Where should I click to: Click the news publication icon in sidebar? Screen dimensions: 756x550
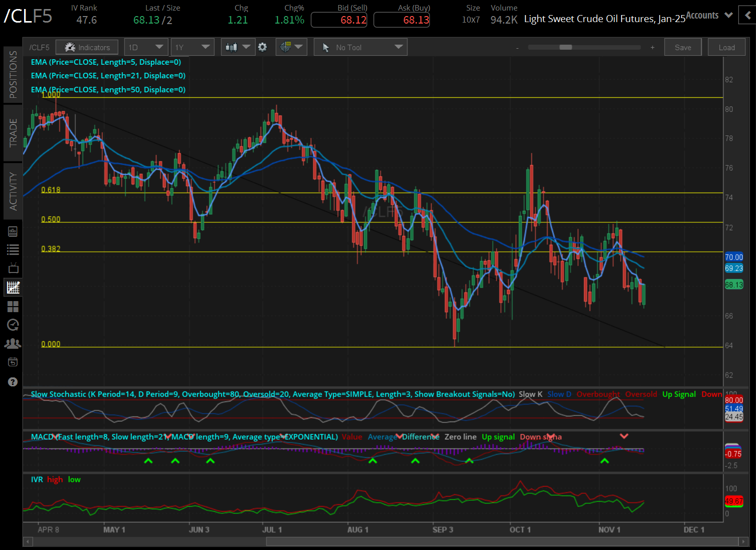(13, 231)
